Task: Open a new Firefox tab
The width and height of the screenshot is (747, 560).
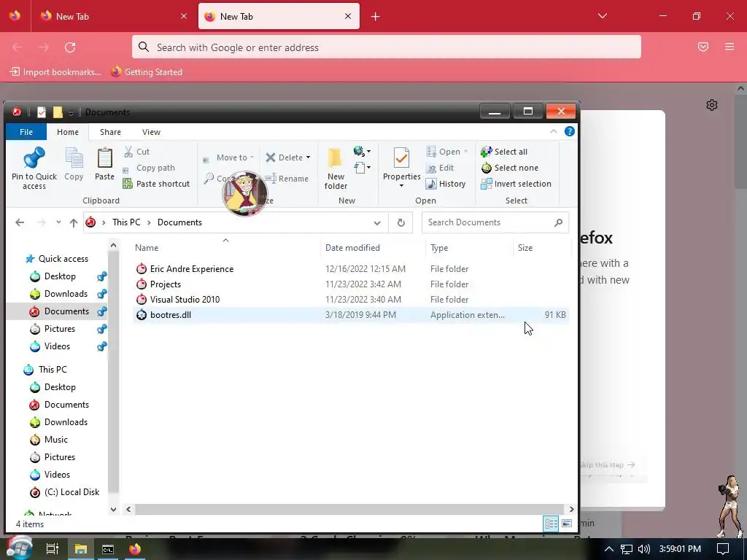Action: point(376,17)
